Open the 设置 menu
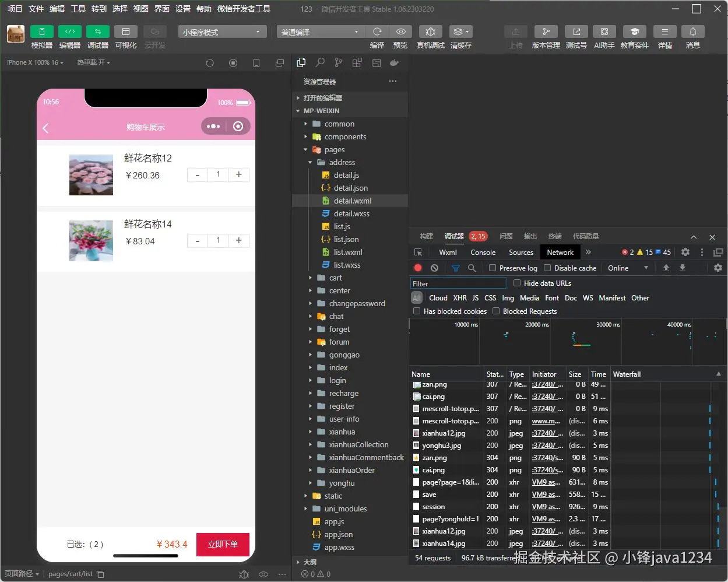The height and width of the screenshot is (582, 728). tap(183, 9)
